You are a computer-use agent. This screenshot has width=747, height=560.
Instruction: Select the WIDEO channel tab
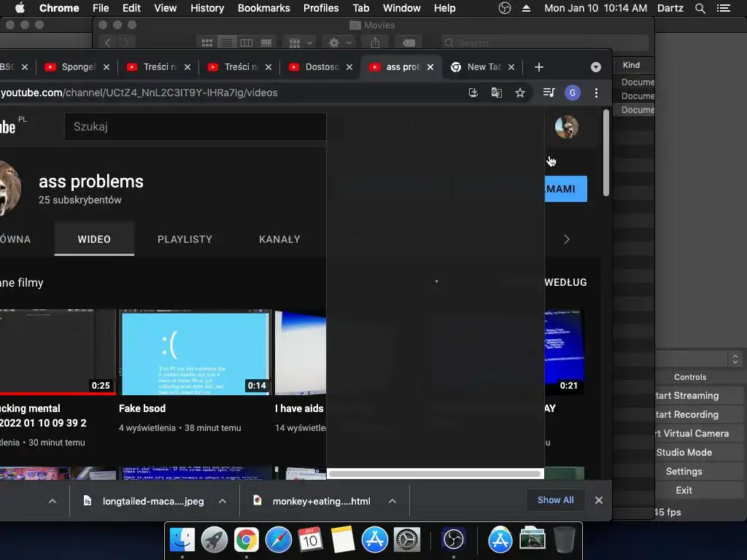point(94,239)
